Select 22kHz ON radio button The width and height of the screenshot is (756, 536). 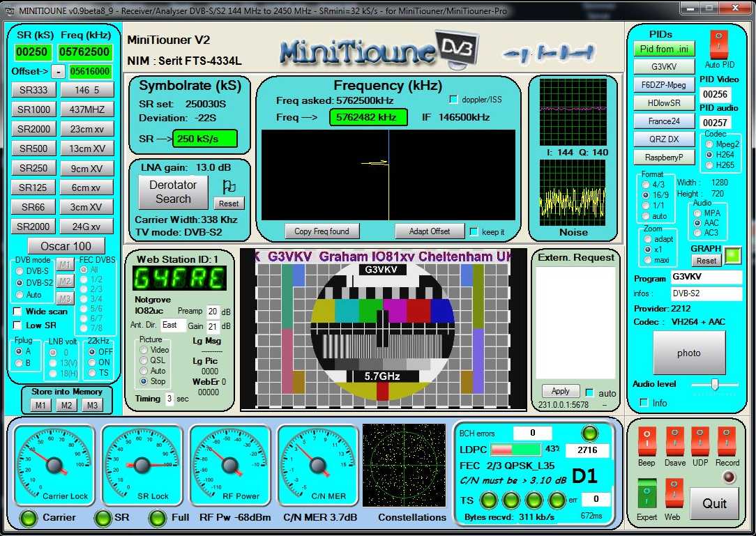click(x=92, y=362)
